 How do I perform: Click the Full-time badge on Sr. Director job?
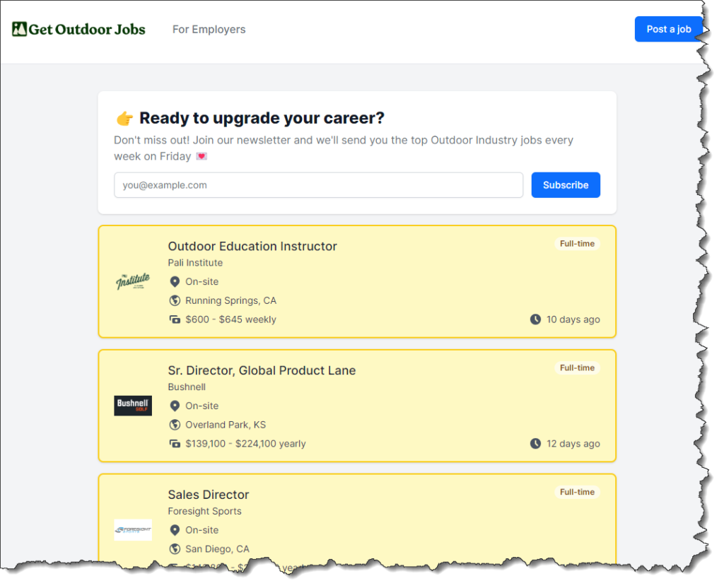[x=577, y=367]
